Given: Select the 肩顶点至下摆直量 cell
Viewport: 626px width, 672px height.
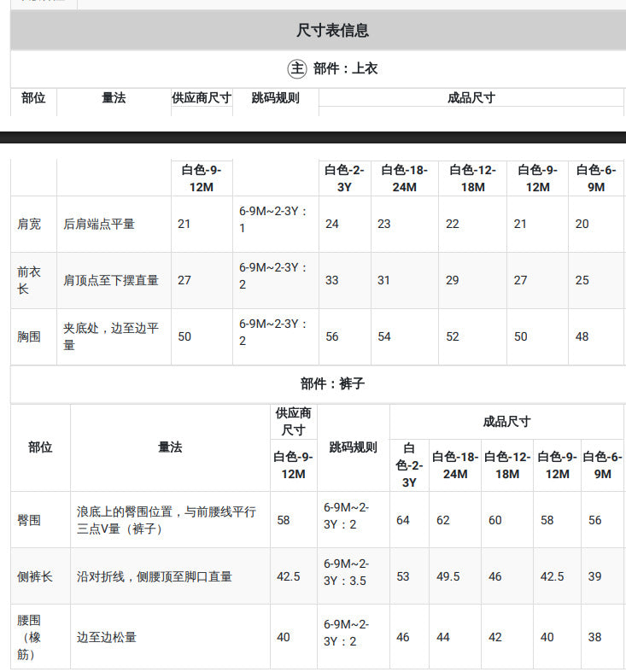Looking at the screenshot, I should [x=111, y=280].
